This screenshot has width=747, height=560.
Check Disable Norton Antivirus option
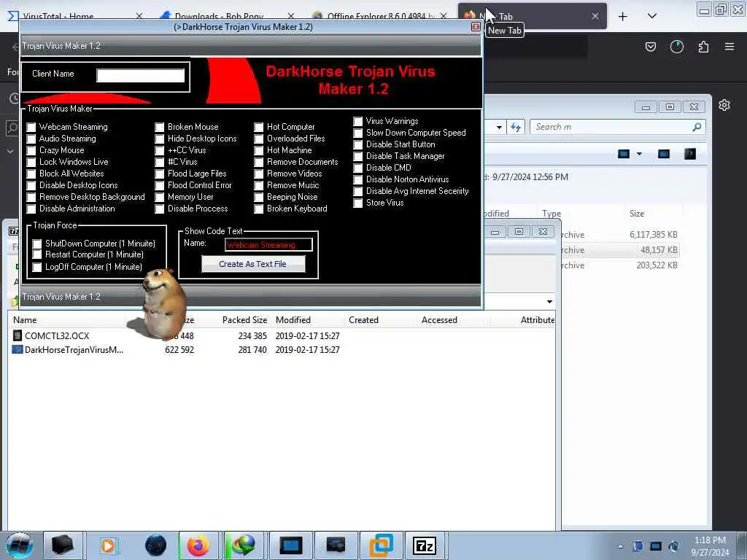357,179
